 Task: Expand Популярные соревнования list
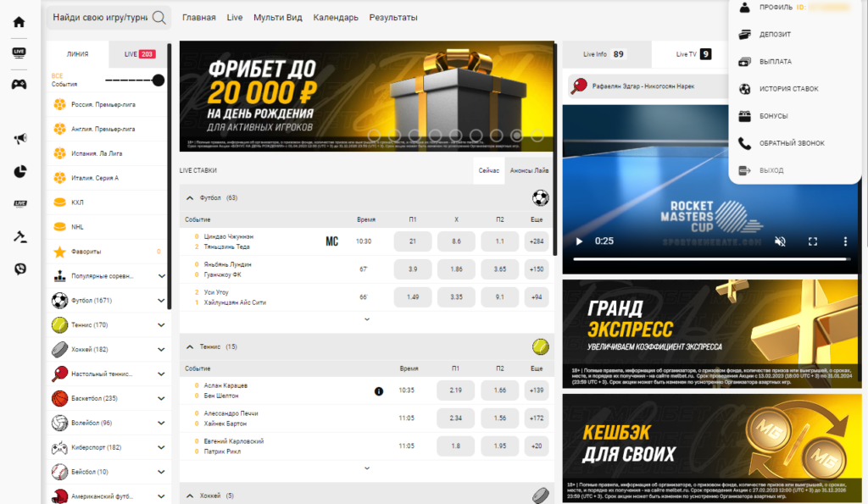click(161, 276)
